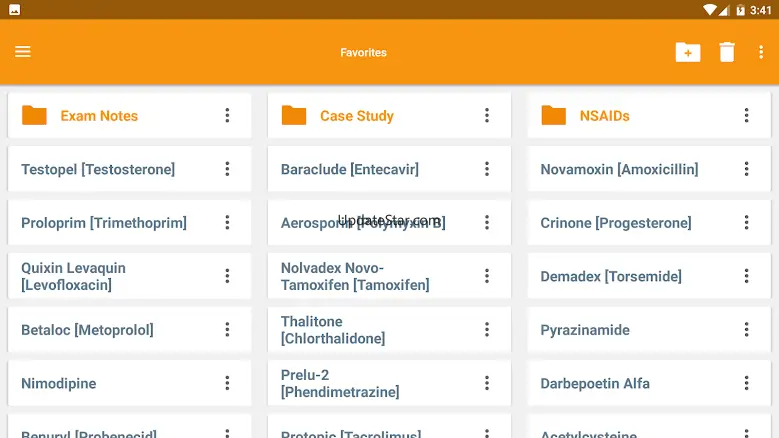Select Betaloc [Metoprolol] entry

[x=129, y=330]
